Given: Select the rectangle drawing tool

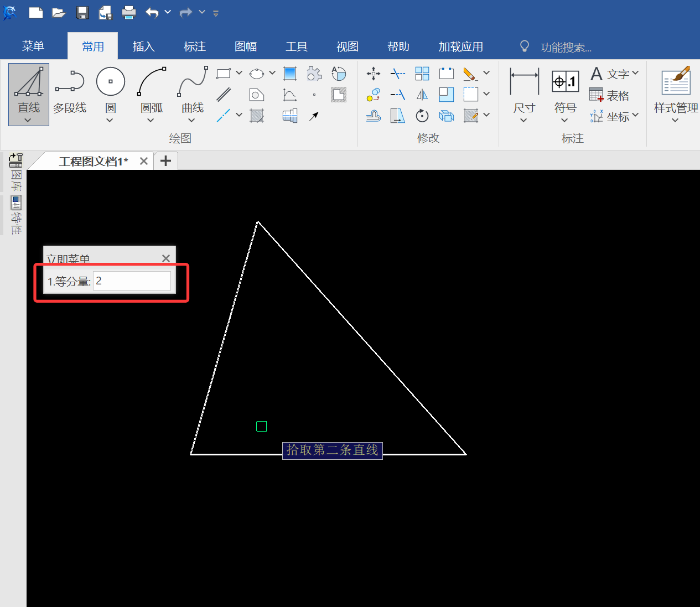Looking at the screenshot, I should [x=224, y=73].
